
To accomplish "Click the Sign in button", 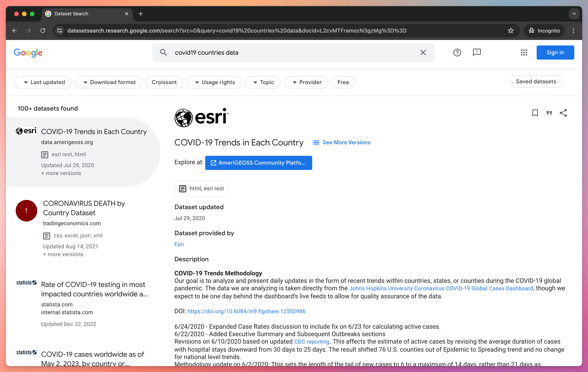I will coord(555,53).
